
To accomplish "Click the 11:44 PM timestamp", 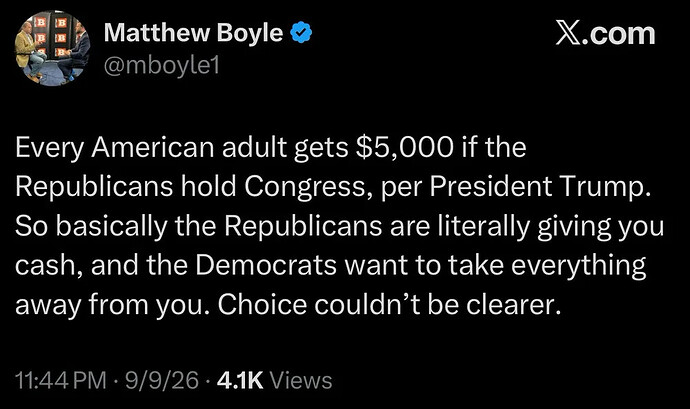I will (x=61, y=380).
